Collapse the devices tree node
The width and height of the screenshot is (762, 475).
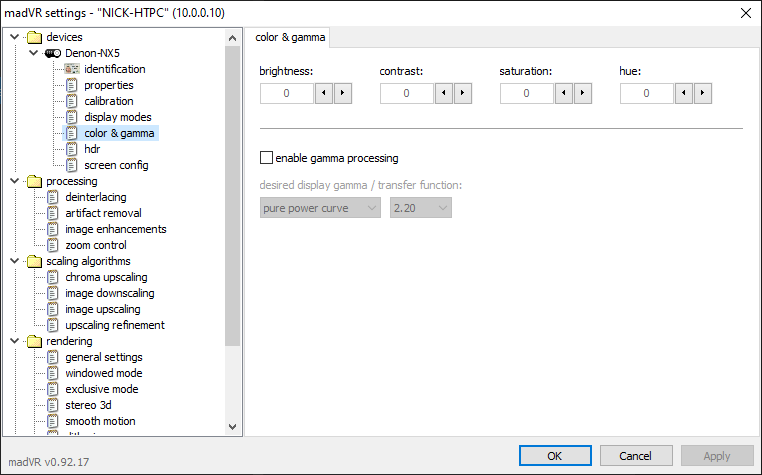[x=13, y=37]
